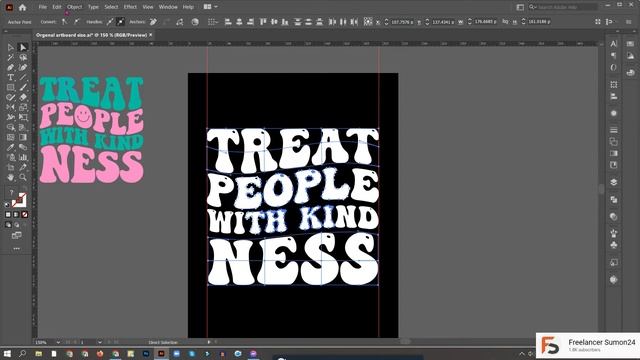The height and width of the screenshot is (360, 640).
Task: Toggle hide handles for multiple selected anchors
Action: [120, 22]
